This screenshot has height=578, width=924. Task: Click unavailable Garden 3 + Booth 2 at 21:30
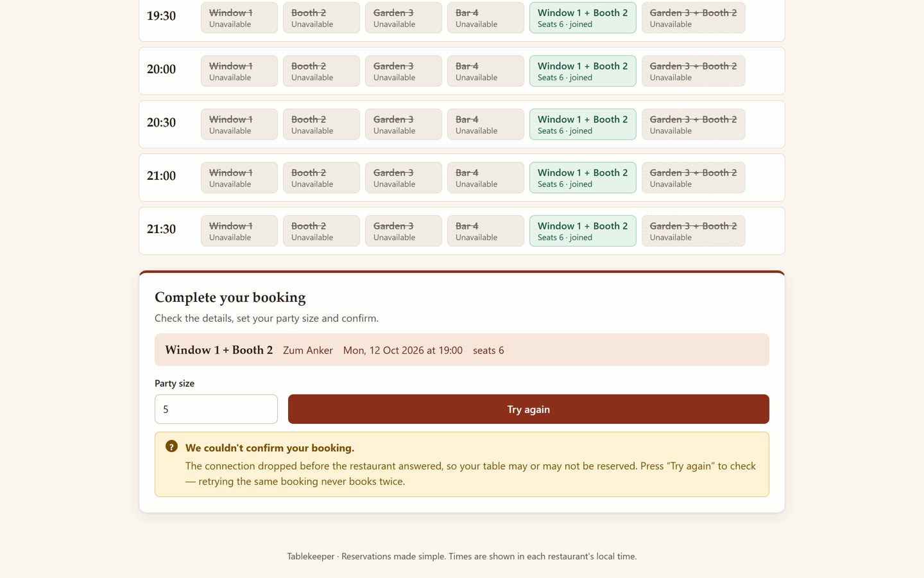click(x=694, y=231)
